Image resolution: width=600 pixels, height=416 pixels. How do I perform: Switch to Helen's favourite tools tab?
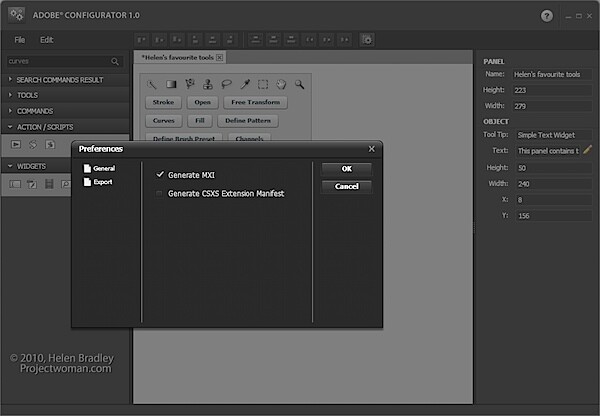pos(177,57)
